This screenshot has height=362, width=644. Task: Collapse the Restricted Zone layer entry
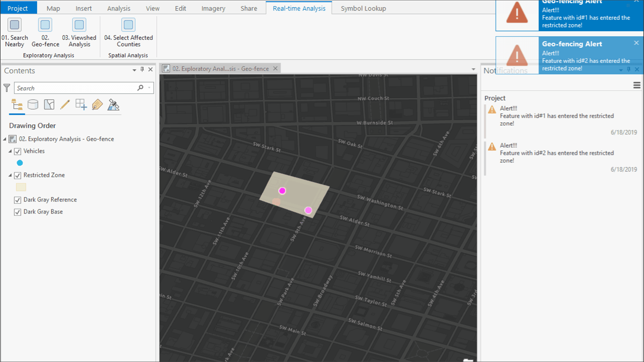tap(10, 175)
